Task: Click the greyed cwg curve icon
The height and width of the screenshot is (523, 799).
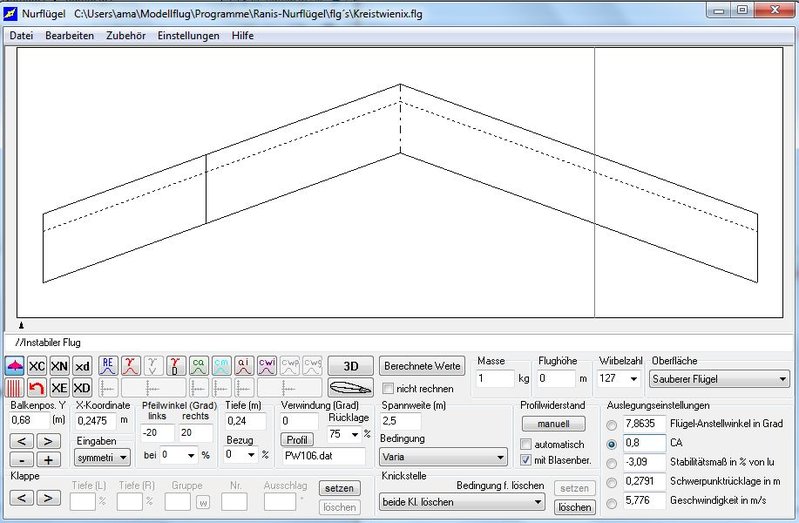Action: [x=312, y=366]
